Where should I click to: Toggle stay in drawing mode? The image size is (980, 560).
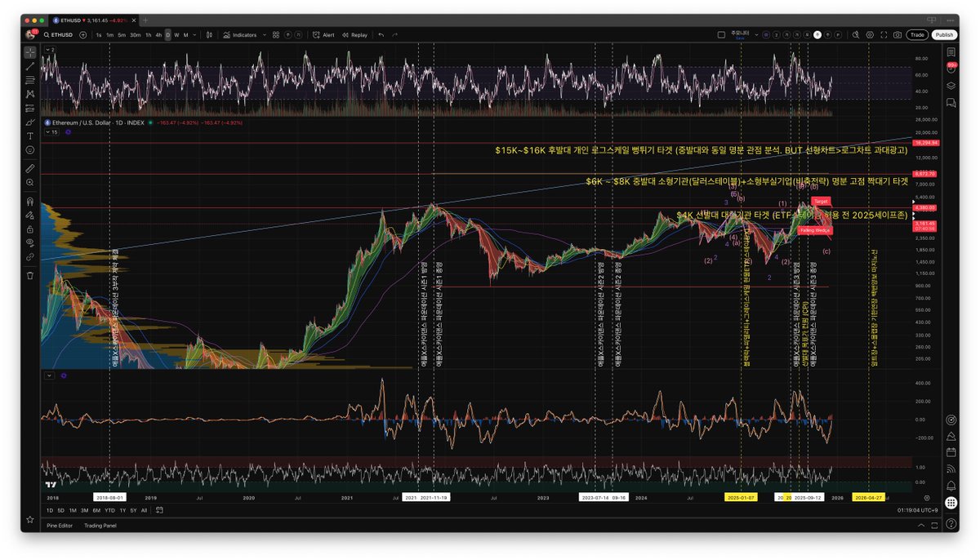(x=30, y=216)
